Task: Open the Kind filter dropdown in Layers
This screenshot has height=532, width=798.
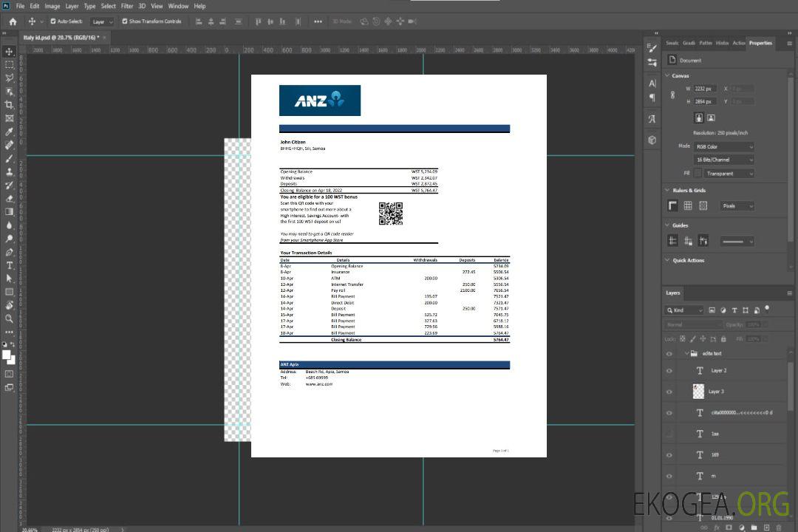Action: 684,310
